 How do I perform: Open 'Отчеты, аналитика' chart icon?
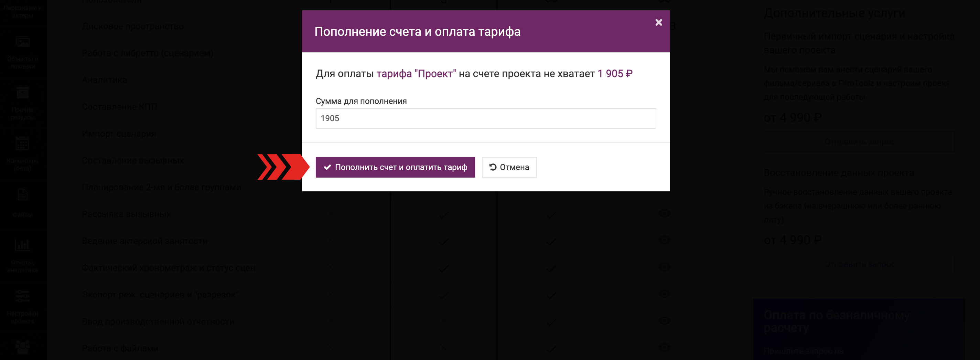click(x=22, y=245)
